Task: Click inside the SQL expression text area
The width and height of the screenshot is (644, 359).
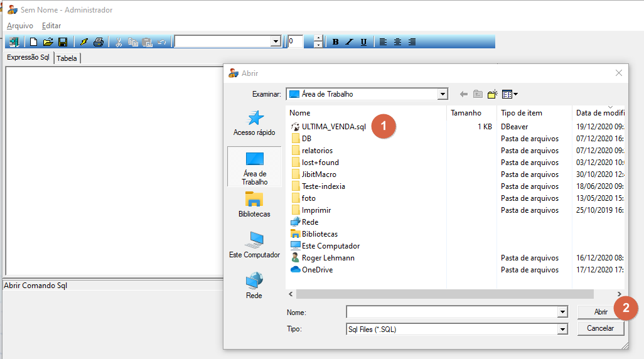Action: [114, 171]
